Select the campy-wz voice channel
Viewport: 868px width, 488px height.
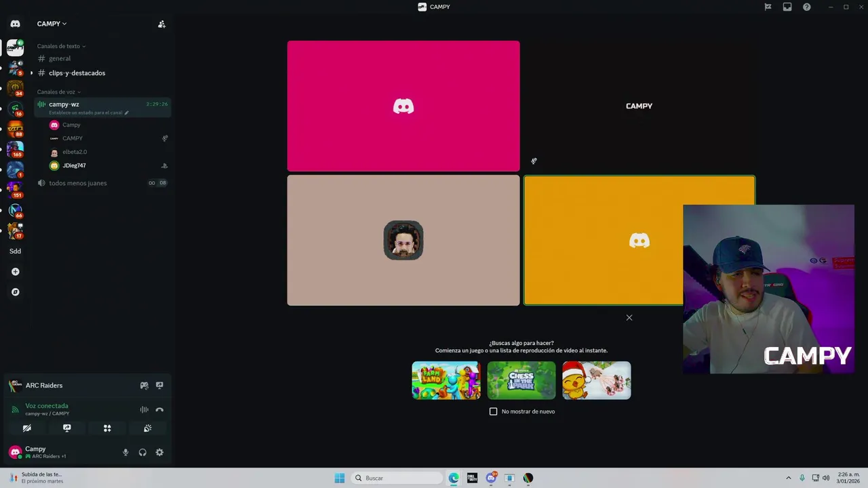point(102,107)
